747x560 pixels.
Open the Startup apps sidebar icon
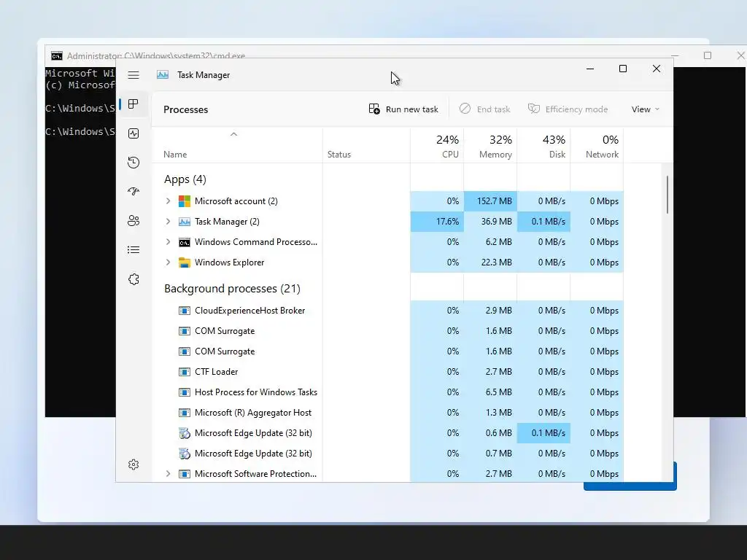(133, 192)
